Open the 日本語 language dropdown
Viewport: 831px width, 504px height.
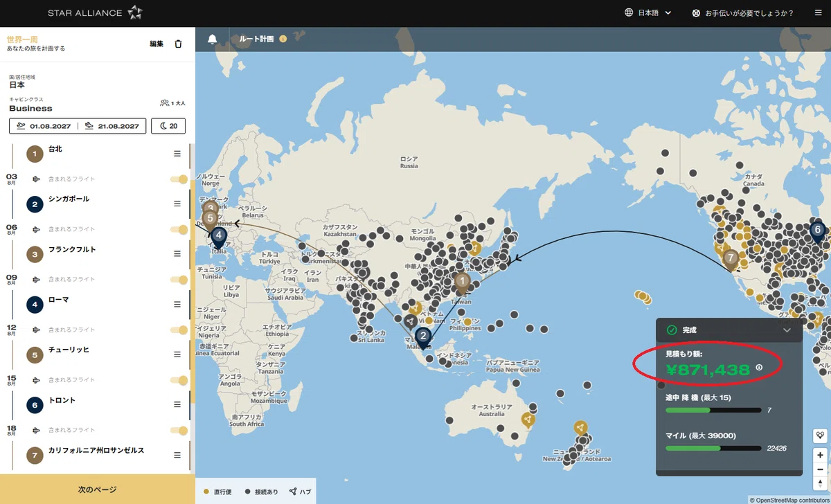648,13
